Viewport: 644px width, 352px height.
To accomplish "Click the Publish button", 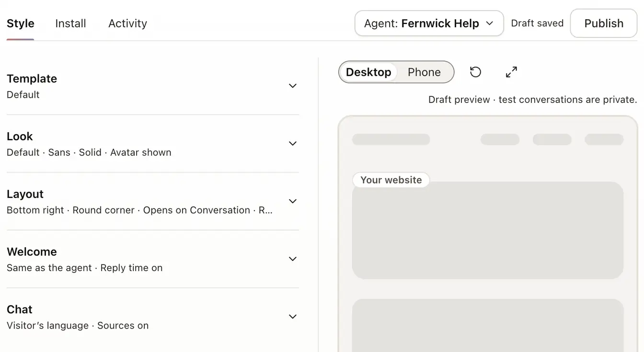I will coord(604,23).
